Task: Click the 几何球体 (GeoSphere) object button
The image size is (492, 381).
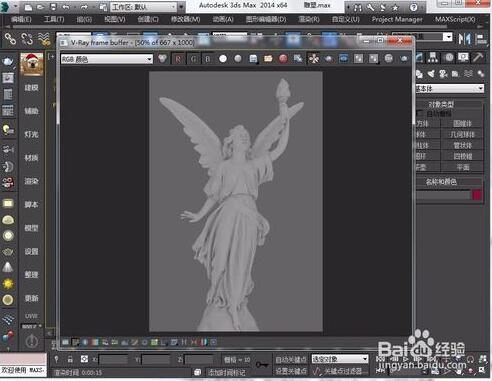Action: [463, 135]
